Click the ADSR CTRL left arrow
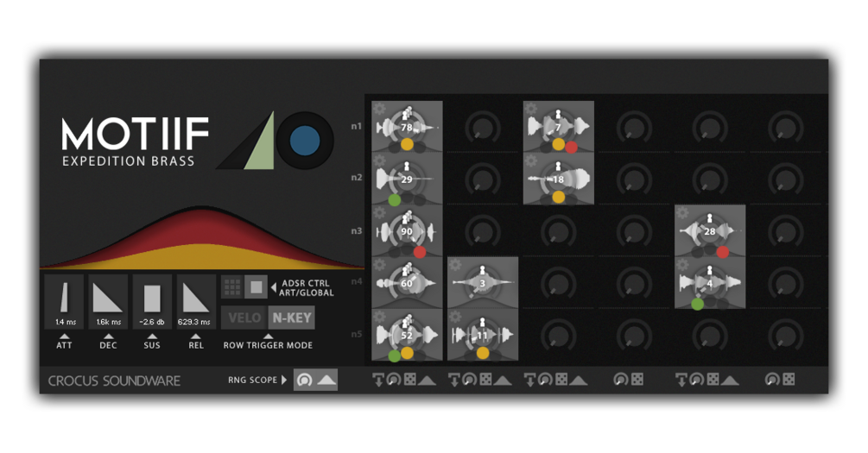Viewport: 868px width, 453px height. [274, 287]
